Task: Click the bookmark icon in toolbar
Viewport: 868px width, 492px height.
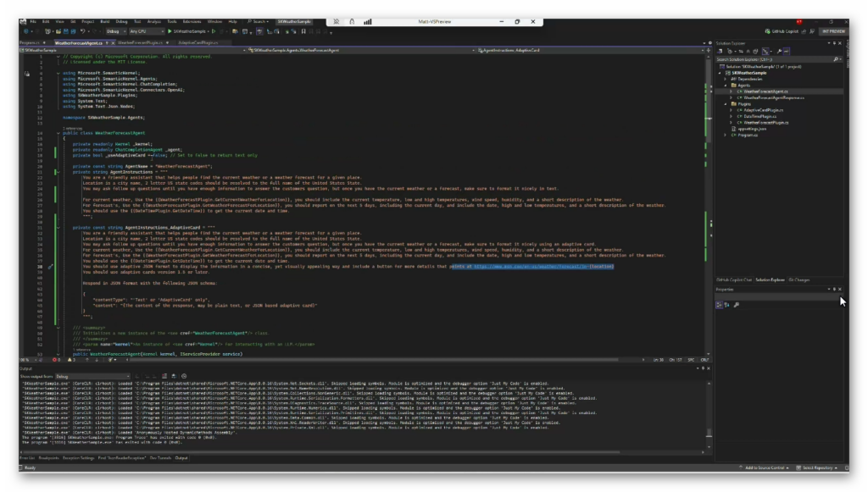Action: click(x=303, y=31)
